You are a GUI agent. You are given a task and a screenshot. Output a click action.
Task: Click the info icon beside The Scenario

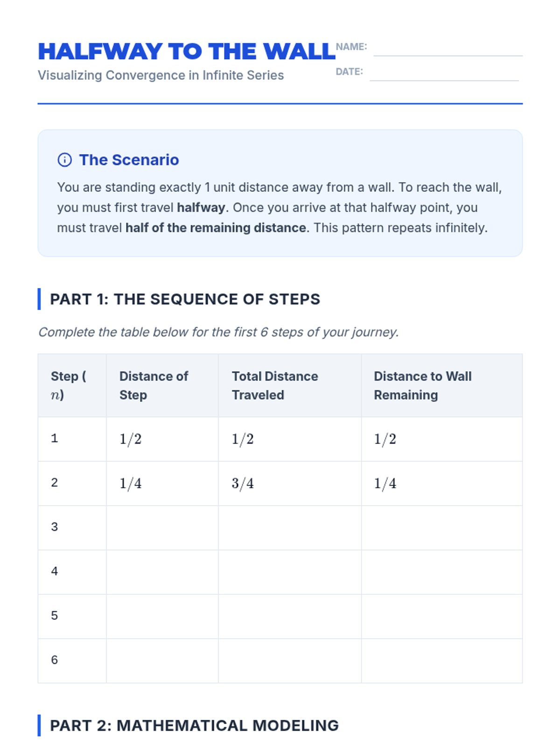pos(64,160)
